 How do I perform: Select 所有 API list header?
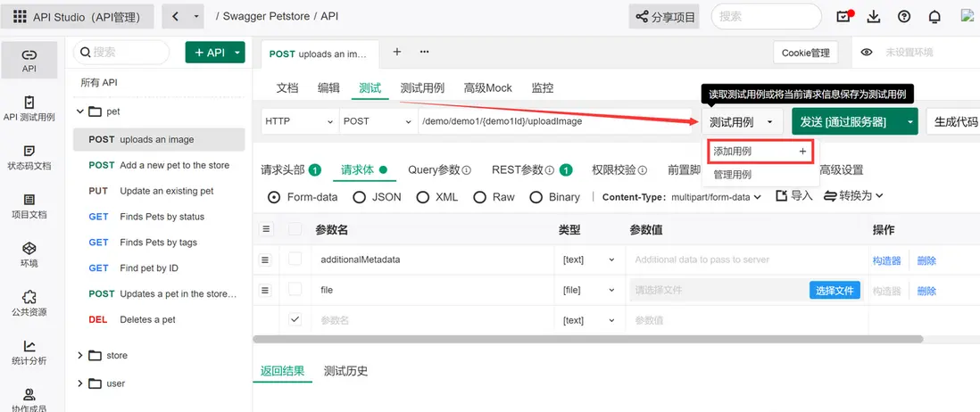click(99, 82)
